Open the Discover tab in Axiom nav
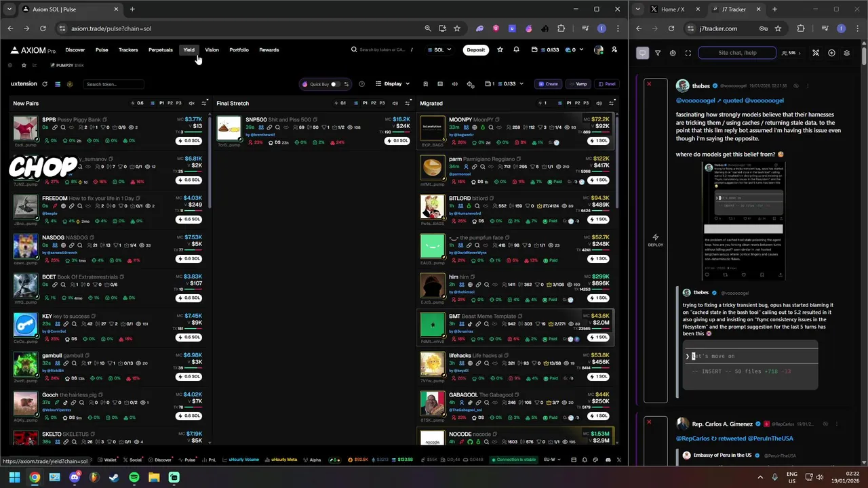868x488 pixels. click(75, 49)
